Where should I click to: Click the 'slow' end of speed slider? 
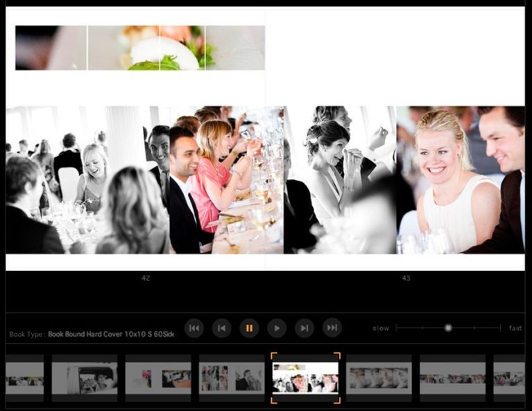coord(381,328)
